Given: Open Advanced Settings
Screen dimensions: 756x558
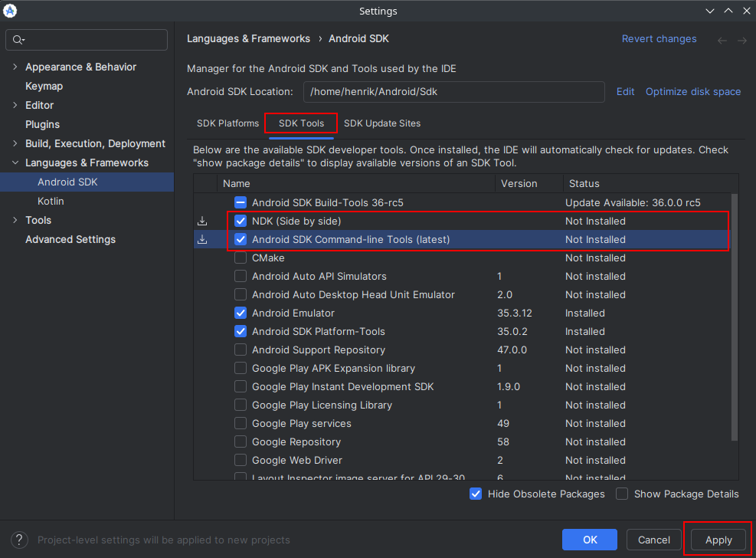Looking at the screenshot, I should pos(70,239).
